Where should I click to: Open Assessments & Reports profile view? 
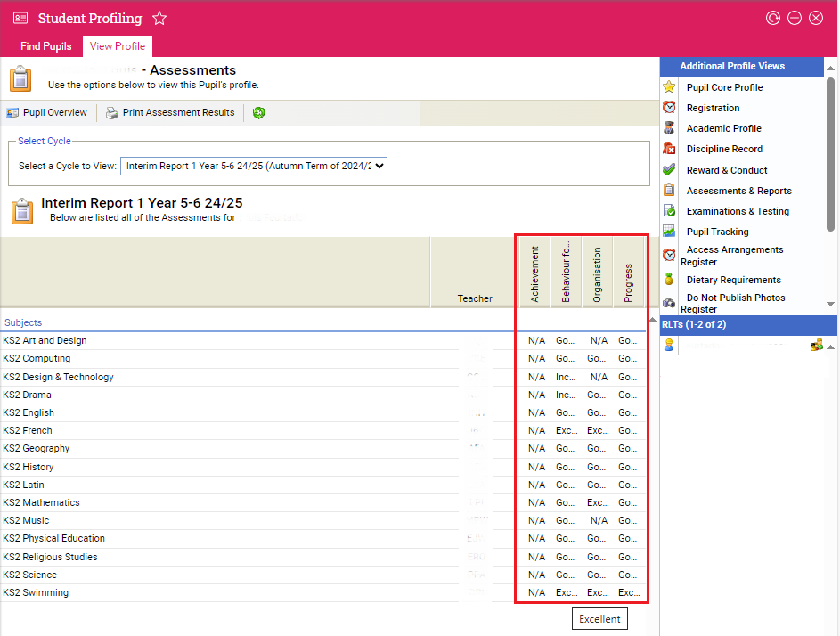(x=738, y=191)
